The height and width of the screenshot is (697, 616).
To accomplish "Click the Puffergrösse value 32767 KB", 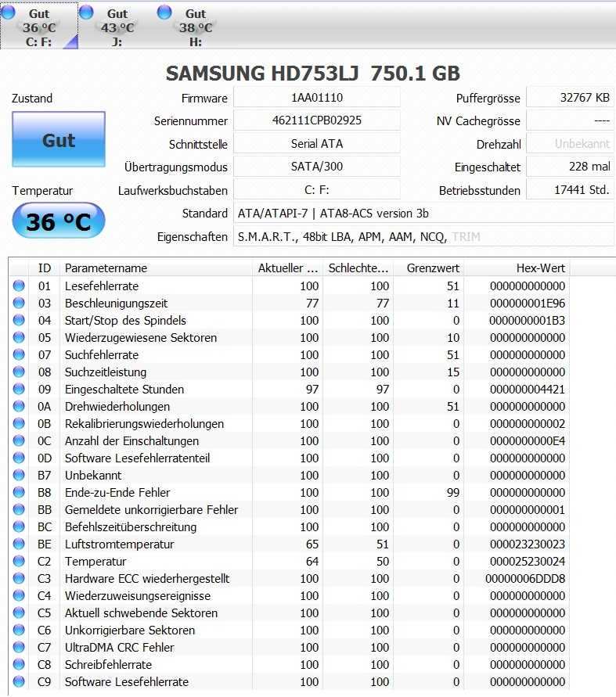I will pos(570,97).
